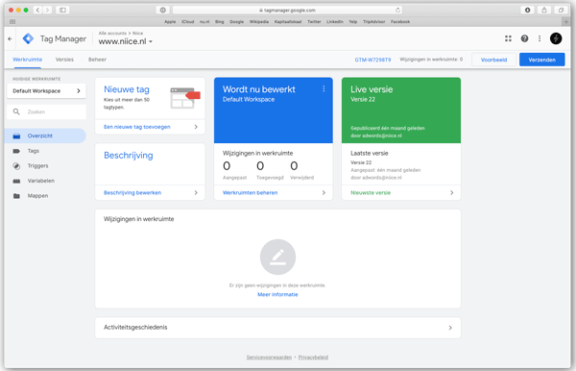Image resolution: width=576 pixels, height=371 pixels.
Task: Click the Voorbeeld button
Action: pos(494,60)
